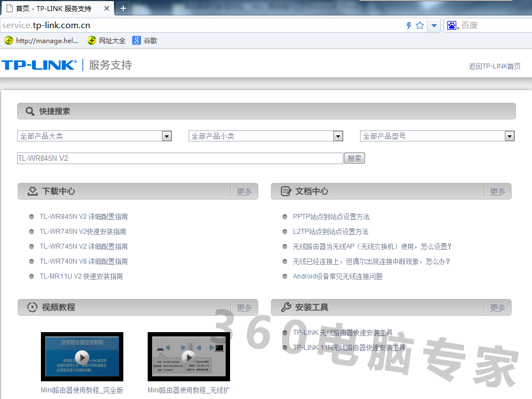This screenshot has width=532, height=399.
Task: Open TL-WR745N V2快速安装指南 download
Action: tap(83, 232)
